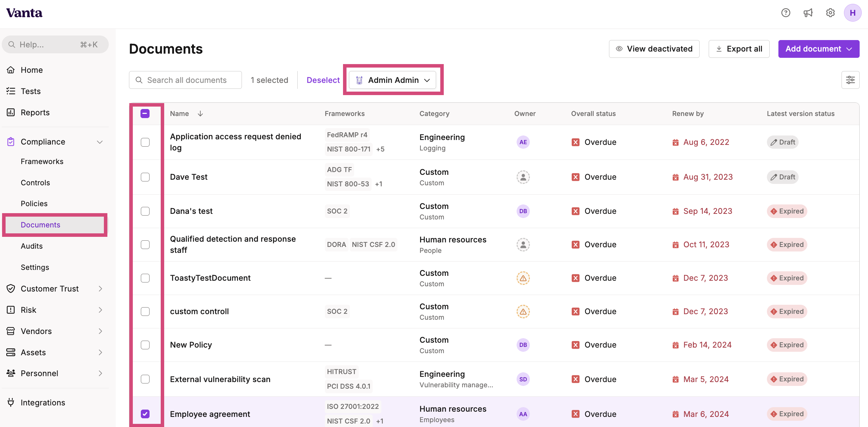The image size is (868, 427).
Task: Open the Admin Admin owner dropdown
Action: pos(393,80)
